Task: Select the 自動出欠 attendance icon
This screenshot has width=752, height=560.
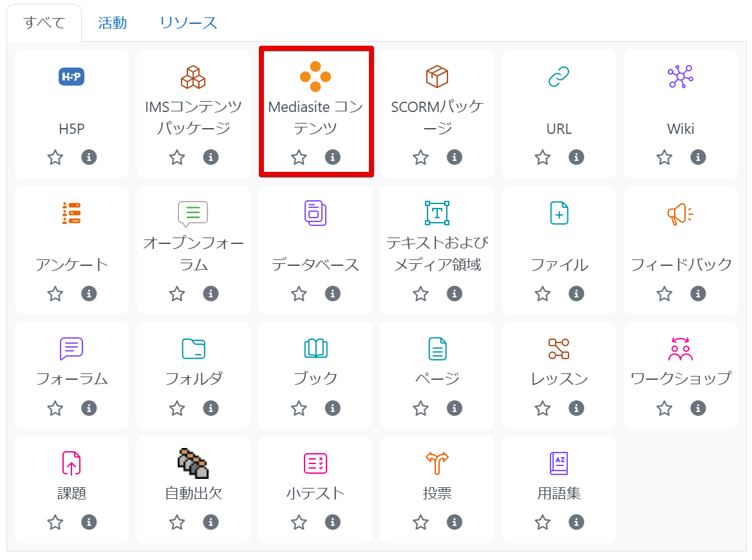Action: pyautogui.click(x=193, y=463)
